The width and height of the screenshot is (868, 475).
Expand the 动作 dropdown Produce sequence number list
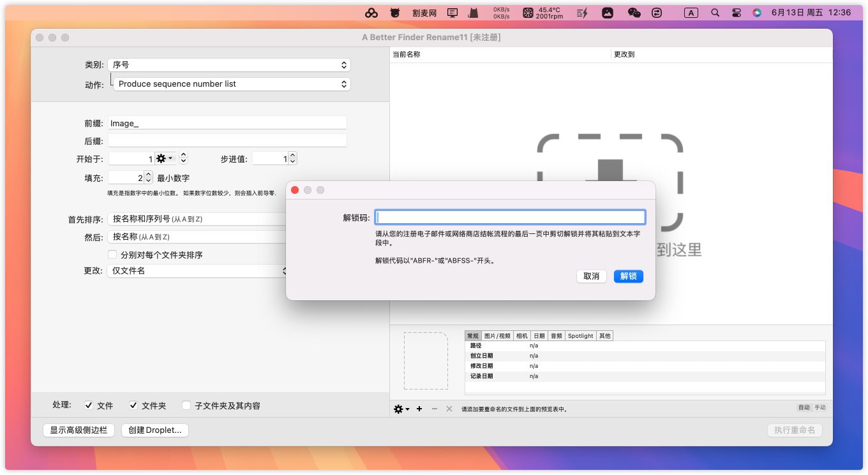tap(232, 84)
